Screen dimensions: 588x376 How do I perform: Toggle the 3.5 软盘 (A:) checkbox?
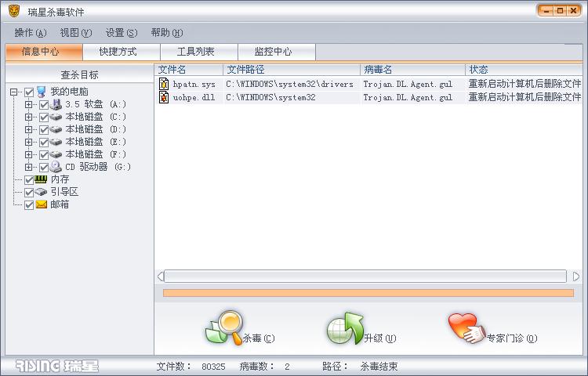44,105
